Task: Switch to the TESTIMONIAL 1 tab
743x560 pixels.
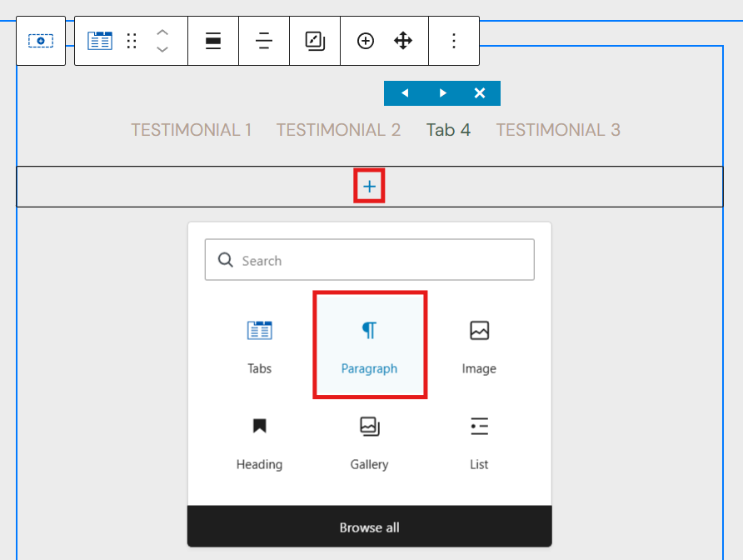Action: pos(192,130)
